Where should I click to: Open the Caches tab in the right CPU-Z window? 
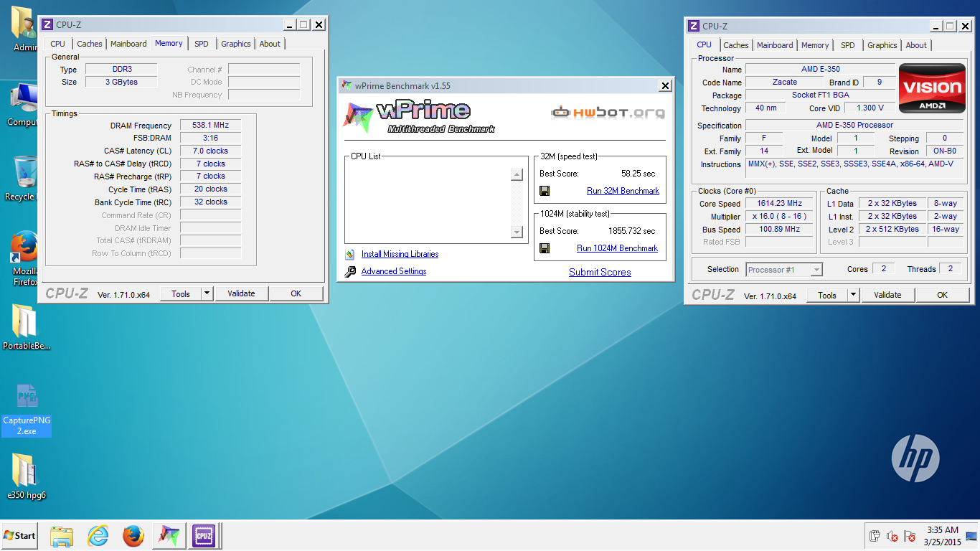click(x=735, y=45)
